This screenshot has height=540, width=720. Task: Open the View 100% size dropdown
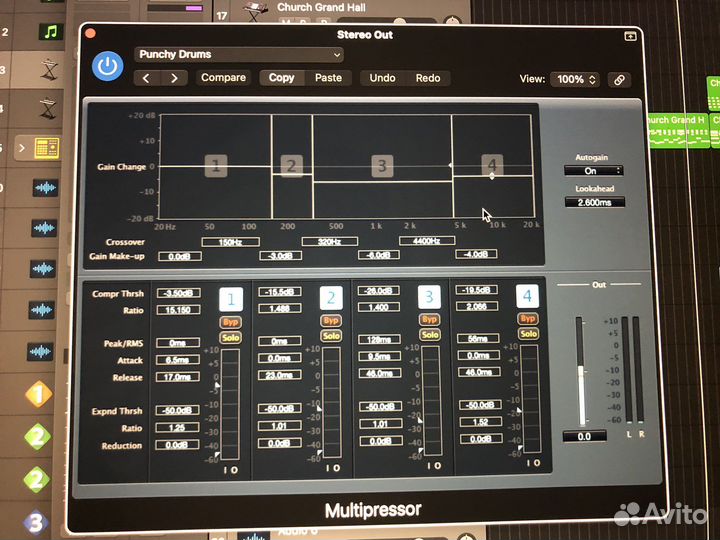point(577,79)
